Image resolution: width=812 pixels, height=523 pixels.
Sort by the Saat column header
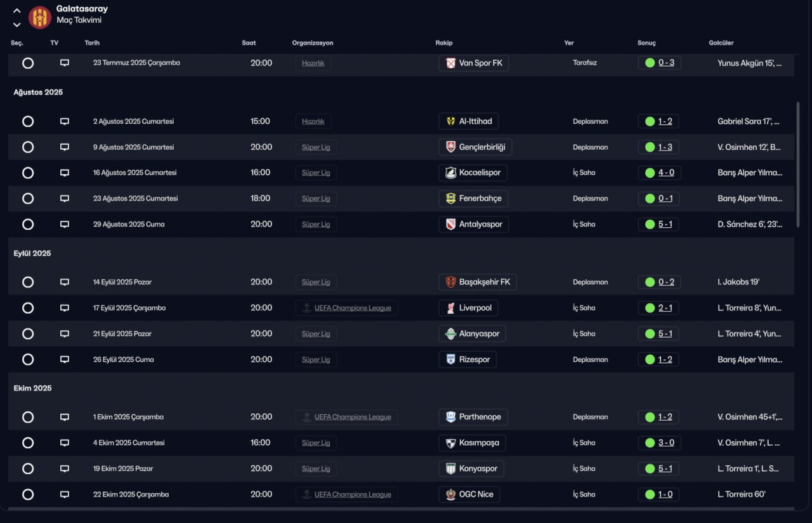(x=249, y=43)
